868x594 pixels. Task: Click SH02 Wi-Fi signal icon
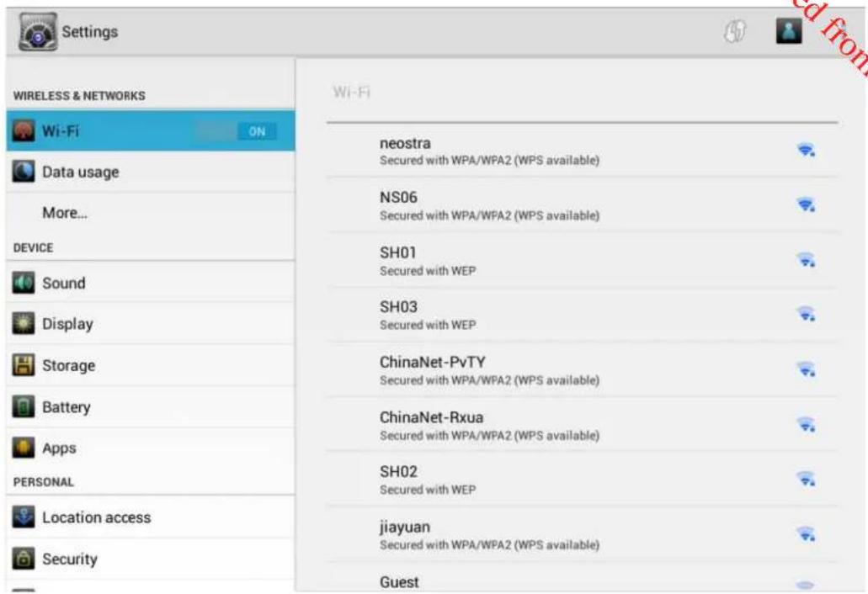806,479
